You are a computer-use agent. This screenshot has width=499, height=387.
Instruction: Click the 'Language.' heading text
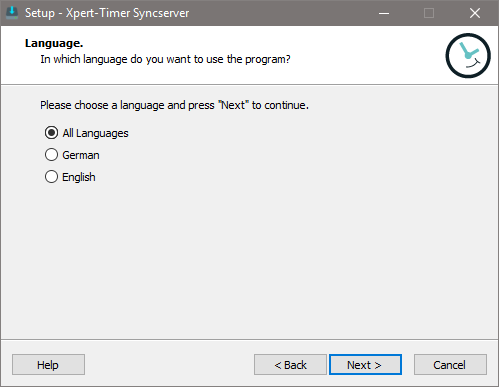tap(54, 43)
